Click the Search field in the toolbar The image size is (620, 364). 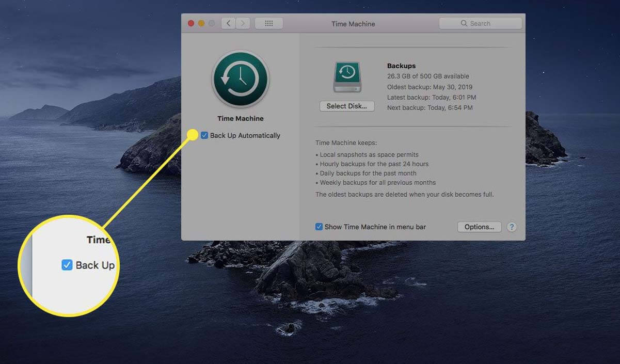click(480, 23)
